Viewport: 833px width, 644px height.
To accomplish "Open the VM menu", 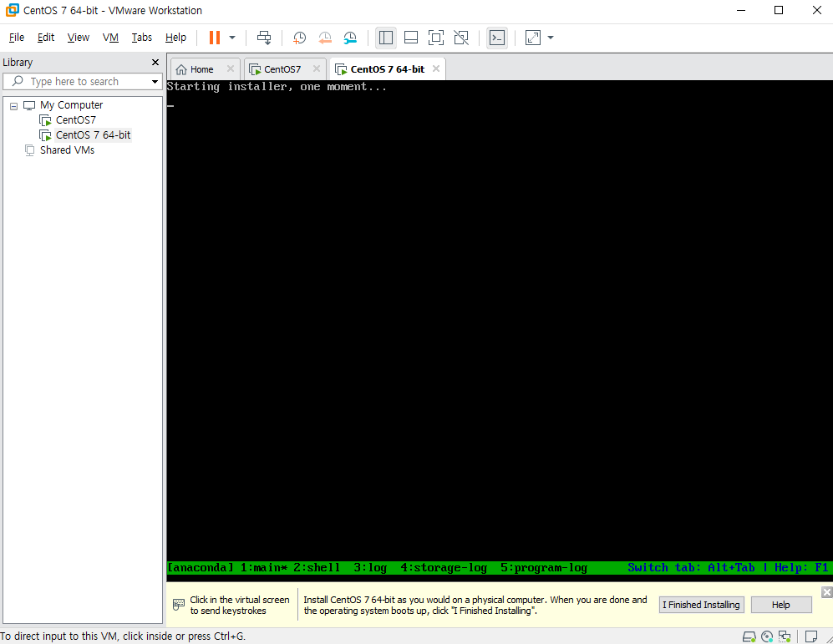I will tap(110, 37).
